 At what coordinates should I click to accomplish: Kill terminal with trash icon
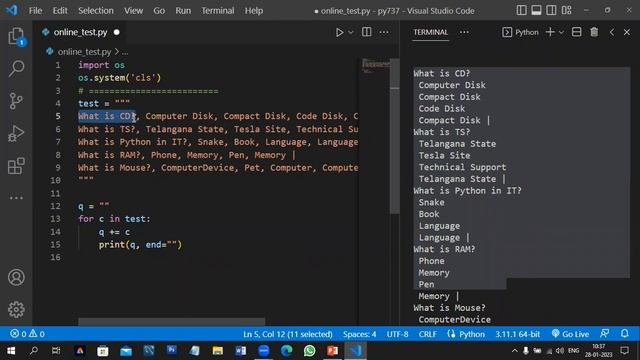tap(594, 32)
